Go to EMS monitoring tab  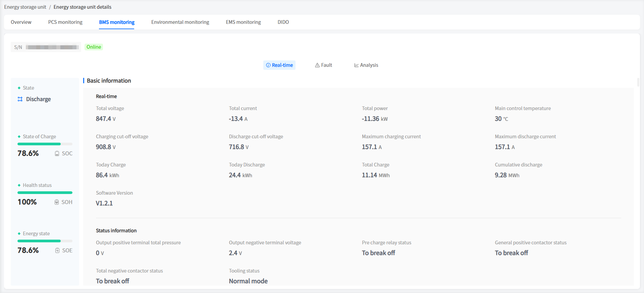pyautogui.click(x=243, y=22)
